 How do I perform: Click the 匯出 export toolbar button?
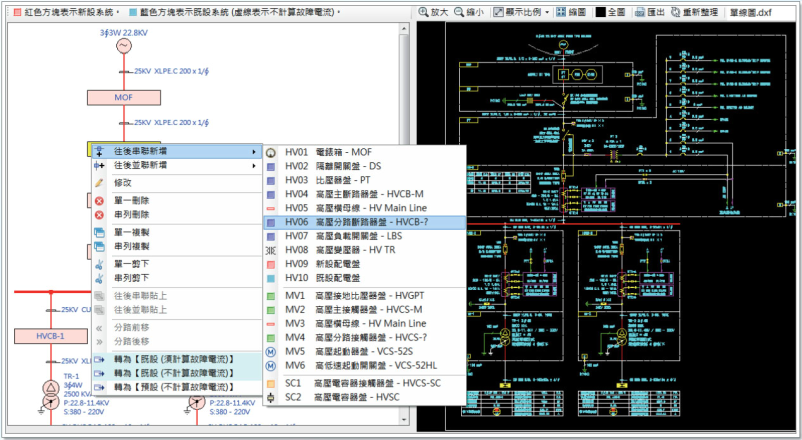pos(650,12)
